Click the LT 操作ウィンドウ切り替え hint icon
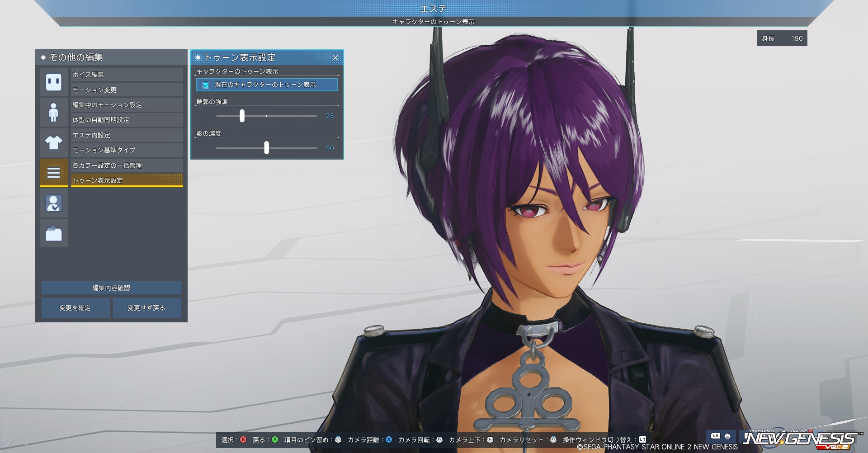The image size is (868, 453). 642,439
